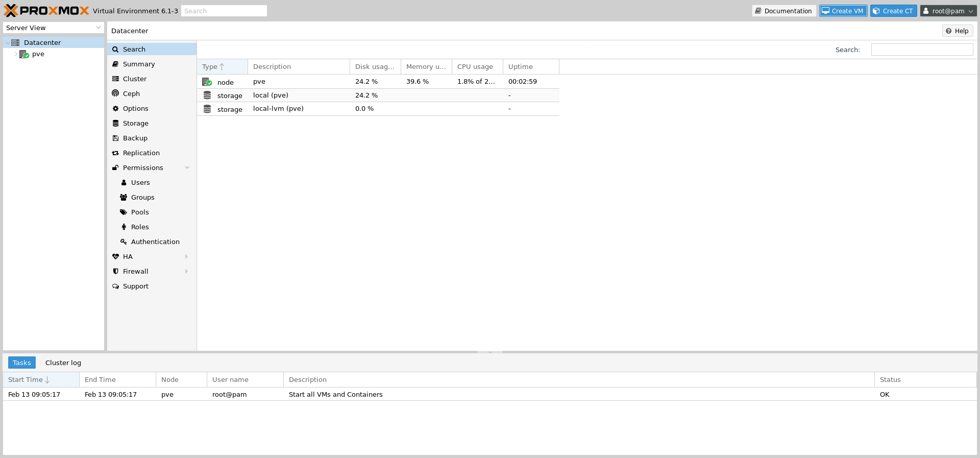Click the Firewall shield icon
This screenshot has height=458, width=980.
click(x=115, y=272)
